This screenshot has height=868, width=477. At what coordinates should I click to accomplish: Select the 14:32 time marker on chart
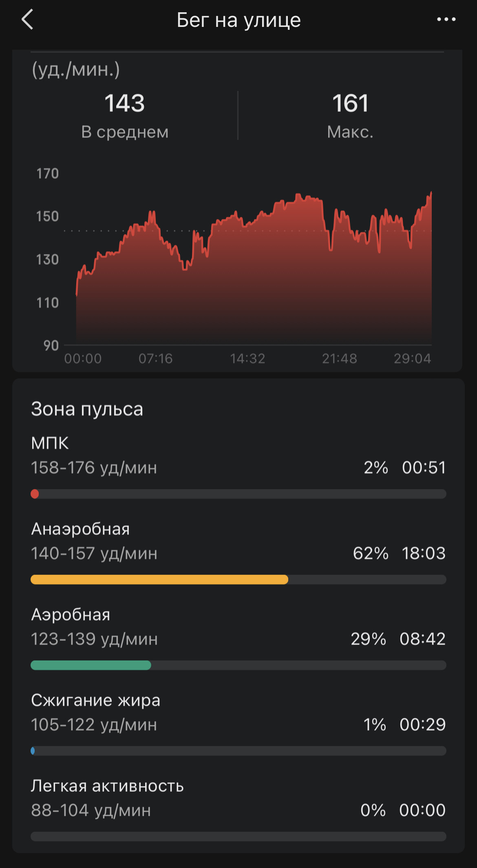247,358
